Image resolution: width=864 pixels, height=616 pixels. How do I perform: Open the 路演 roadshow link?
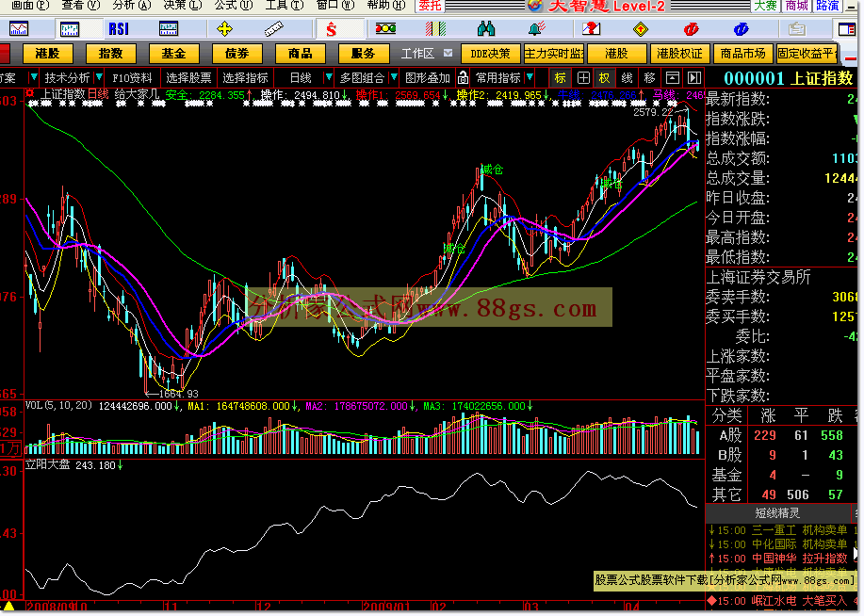(x=827, y=6)
